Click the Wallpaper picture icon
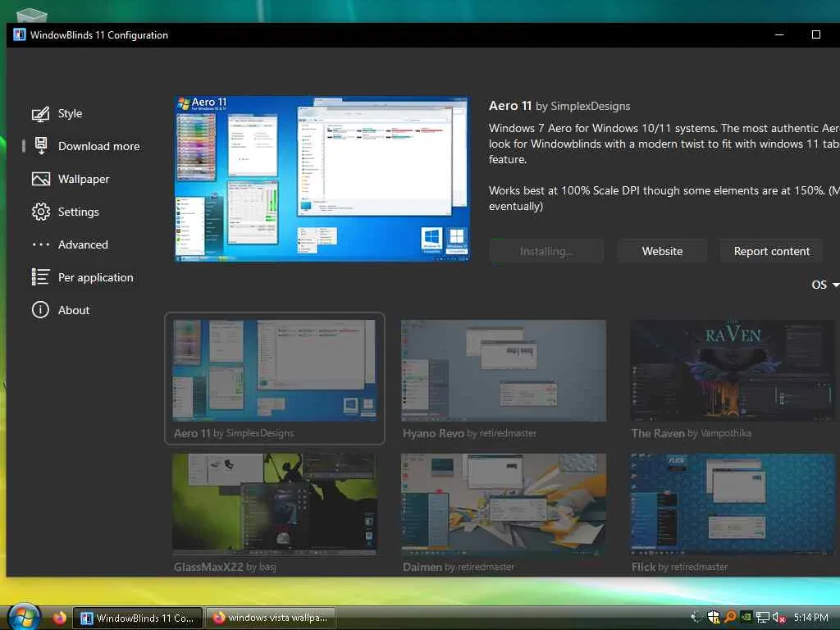This screenshot has height=630, width=840. [x=41, y=179]
